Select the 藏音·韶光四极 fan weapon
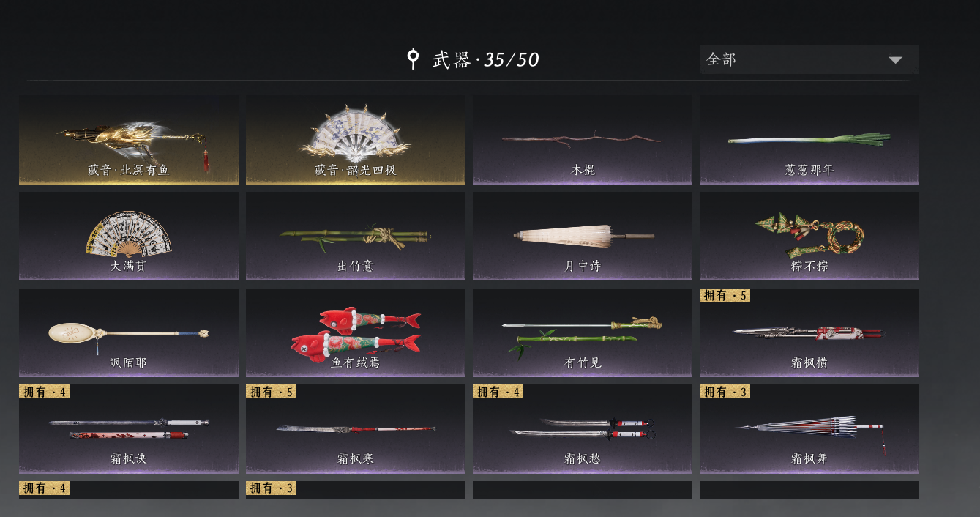The width and height of the screenshot is (980, 517). [356, 139]
